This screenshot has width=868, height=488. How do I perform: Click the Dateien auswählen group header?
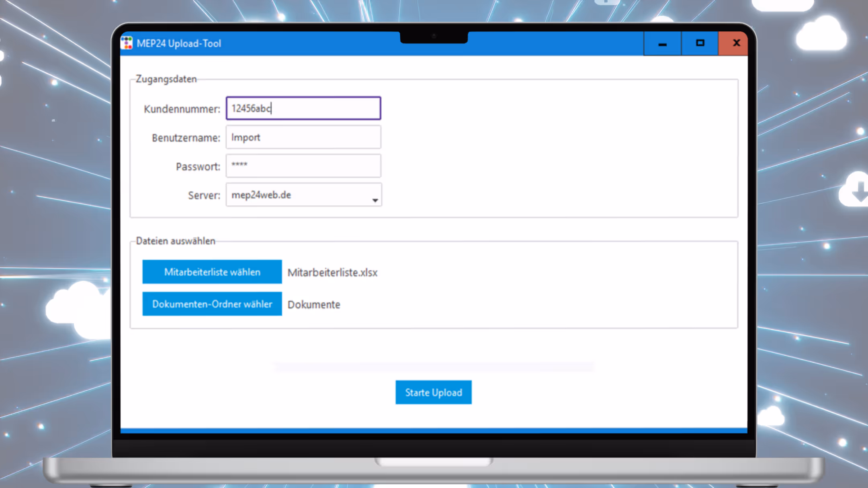tap(175, 241)
